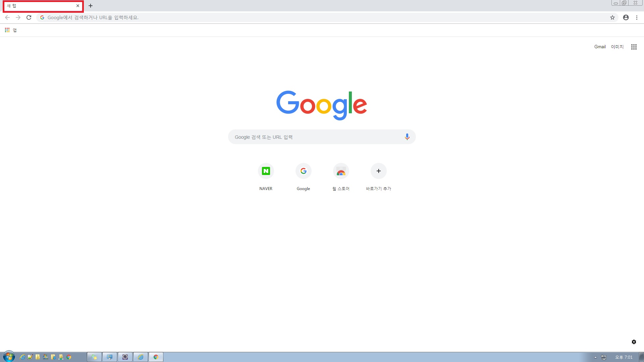Switch to the Internet Explorer taskbar button
The height and width of the screenshot is (362, 644).
[x=141, y=357]
